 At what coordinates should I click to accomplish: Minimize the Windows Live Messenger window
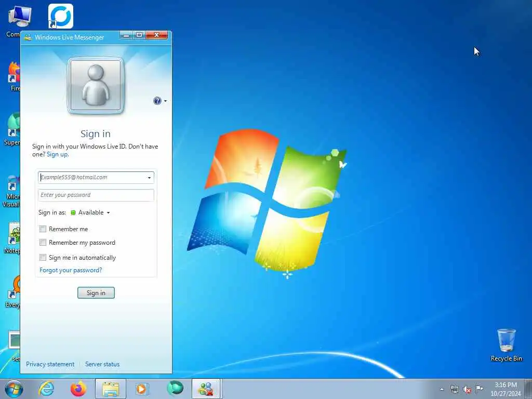click(126, 35)
